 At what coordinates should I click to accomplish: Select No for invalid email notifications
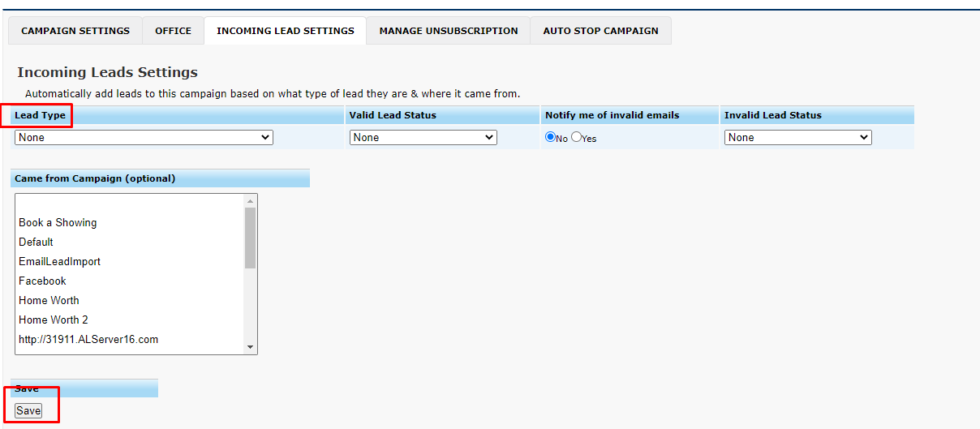click(551, 137)
